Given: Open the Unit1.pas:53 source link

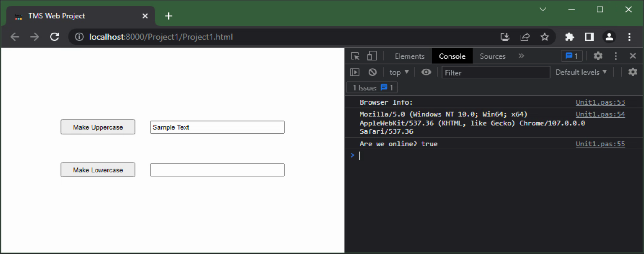Looking at the screenshot, I should click(x=600, y=102).
